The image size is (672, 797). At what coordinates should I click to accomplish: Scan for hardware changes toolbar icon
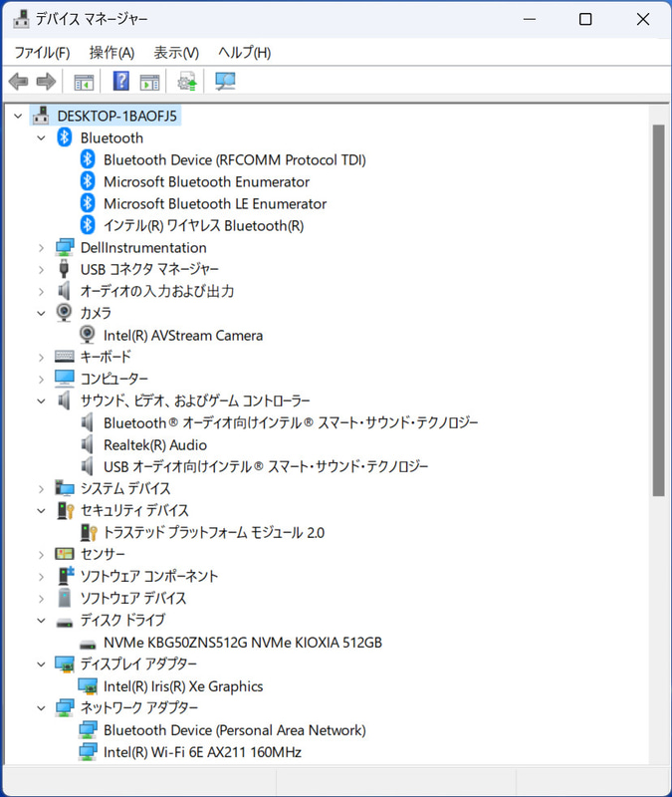pos(225,82)
